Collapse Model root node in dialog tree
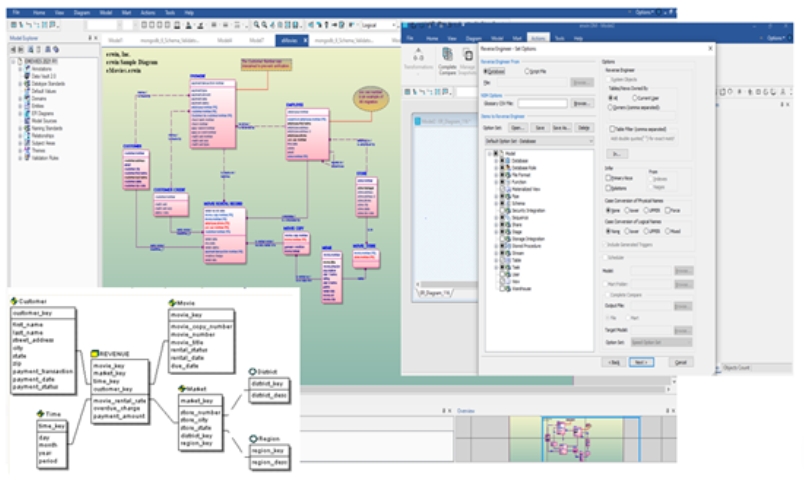This screenshot has height=496, width=804. 490,153
